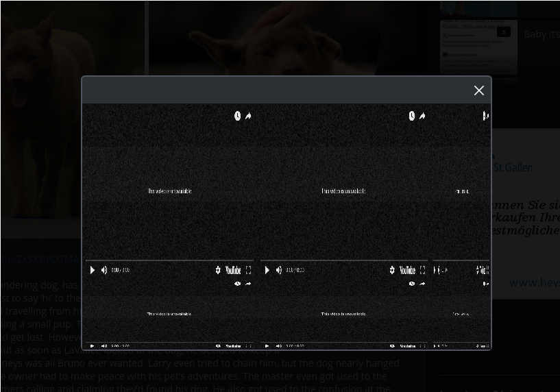Mute the top-left video volume
The image size is (560, 392).
coord(104,271)
